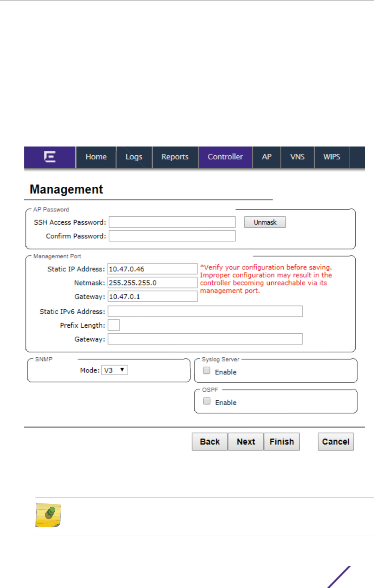
Task: Click the Management heading
Action: tap(66, 189)
